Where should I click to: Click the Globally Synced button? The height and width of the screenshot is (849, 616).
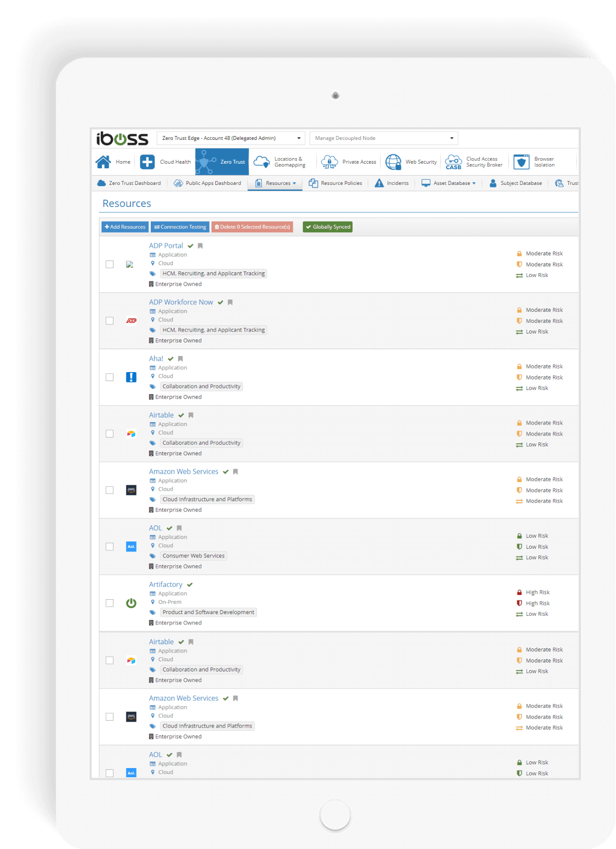tap(328, 227)
